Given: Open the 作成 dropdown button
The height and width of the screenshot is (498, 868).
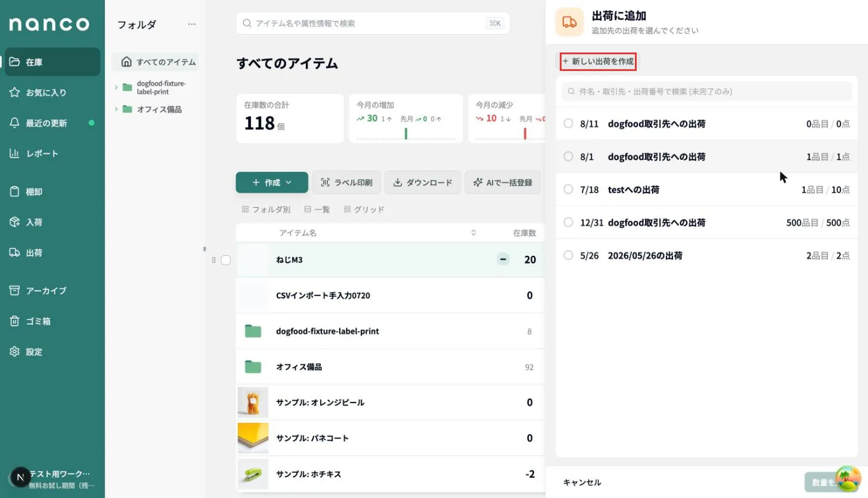Looking at the screenshot, I should coord(272,183).
